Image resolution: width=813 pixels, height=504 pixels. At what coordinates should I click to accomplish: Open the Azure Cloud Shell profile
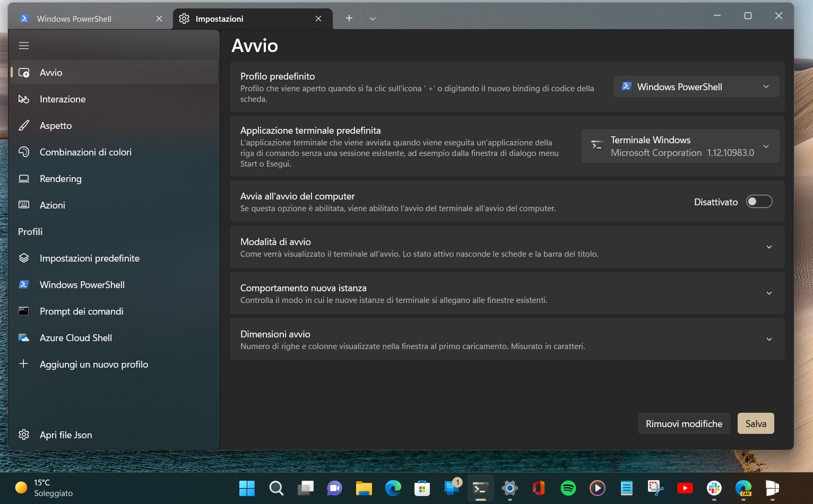tap(114, 337)
